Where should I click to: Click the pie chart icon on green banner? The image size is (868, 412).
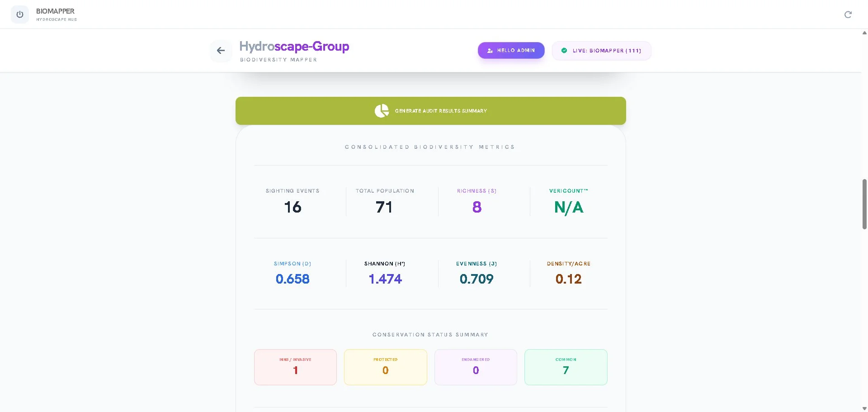pyautogui.click(x=382, y=111)
